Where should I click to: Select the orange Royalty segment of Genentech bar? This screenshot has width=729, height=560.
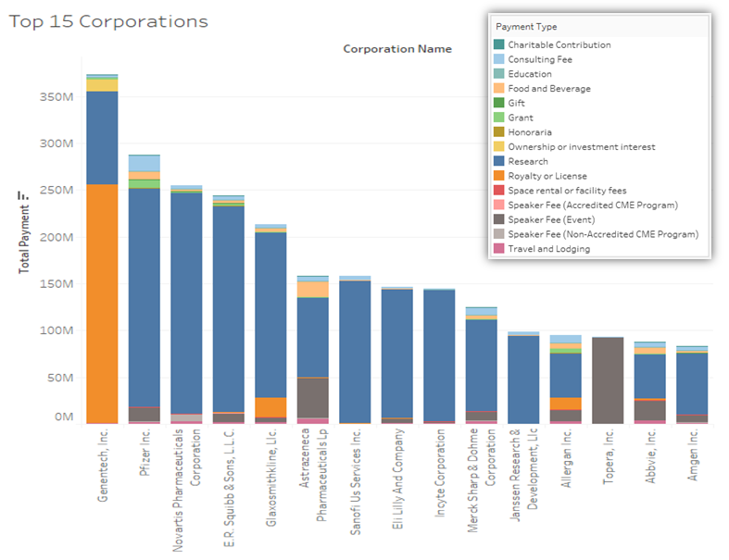[x=102, y=304]
